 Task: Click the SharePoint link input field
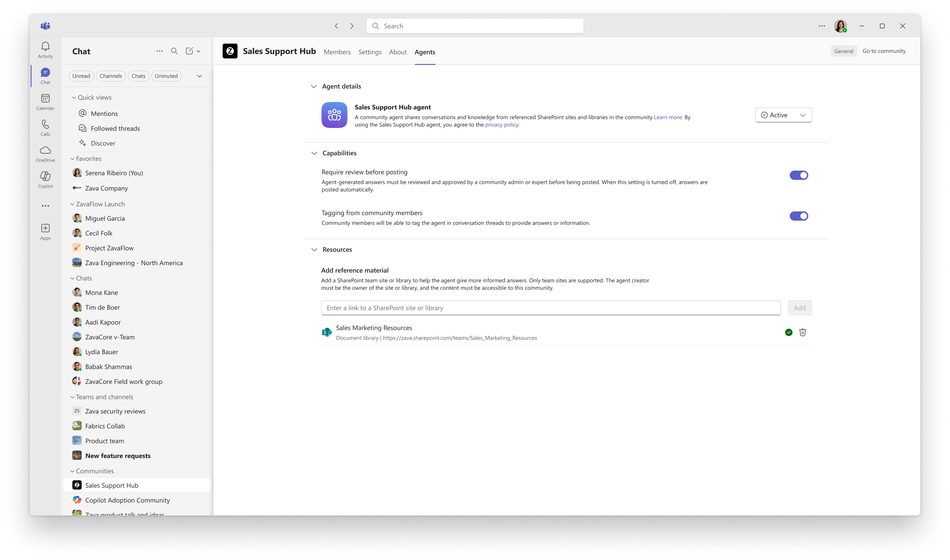550,308
